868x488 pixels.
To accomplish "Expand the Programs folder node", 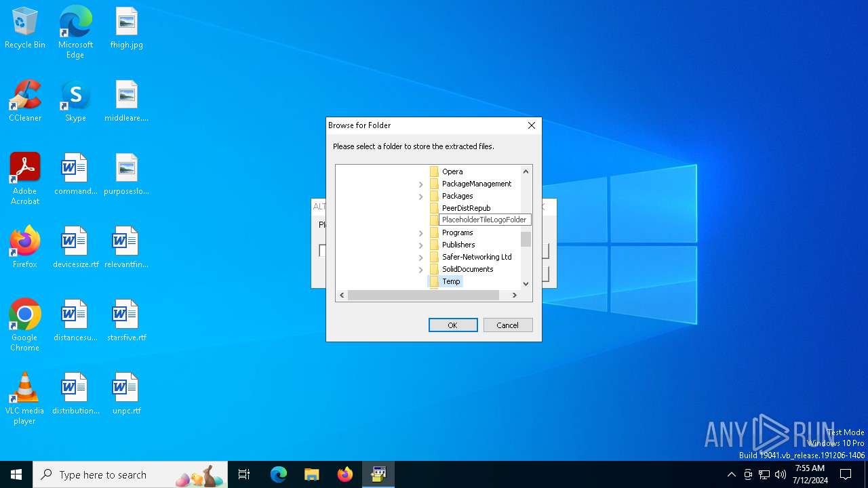I will click(x=420, y=233).
